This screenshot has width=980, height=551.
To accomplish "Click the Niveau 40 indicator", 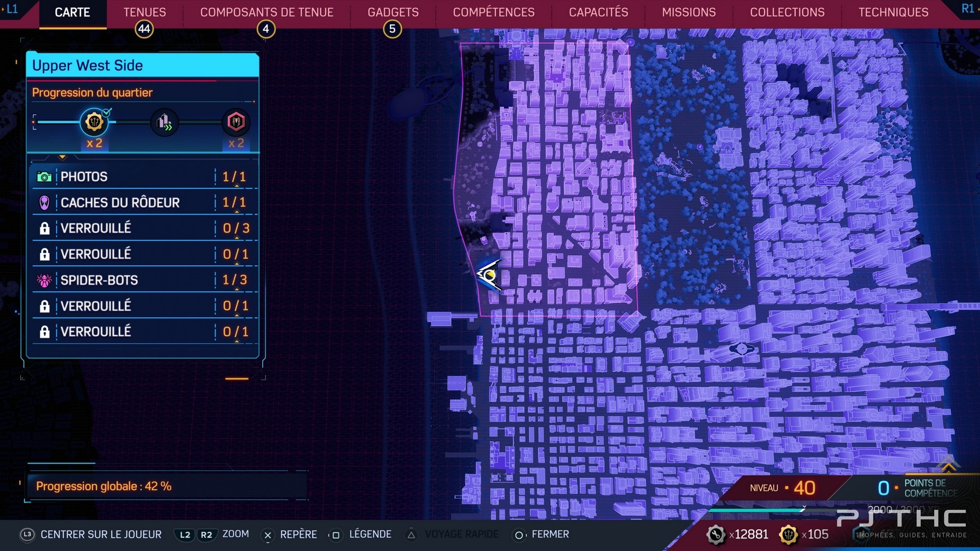I will pos(782,488).
